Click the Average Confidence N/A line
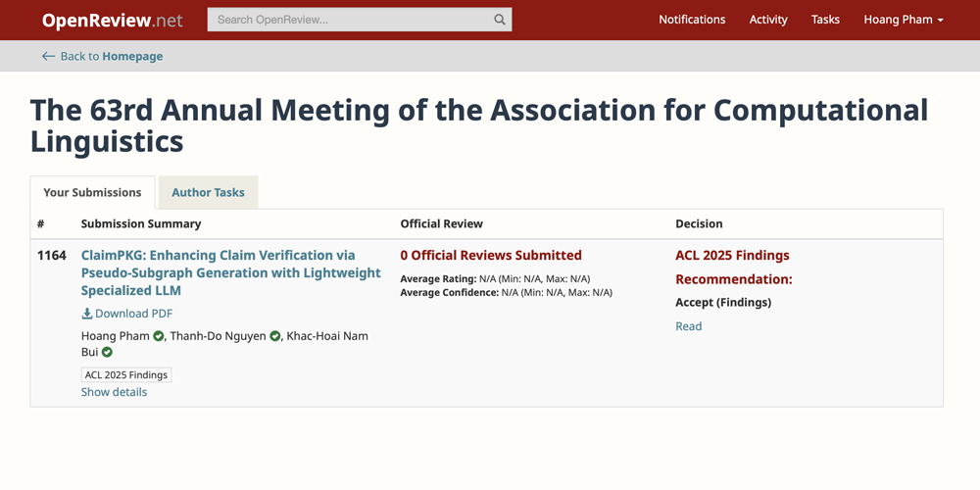Screen dimensions: 980x490 point(507,292)
